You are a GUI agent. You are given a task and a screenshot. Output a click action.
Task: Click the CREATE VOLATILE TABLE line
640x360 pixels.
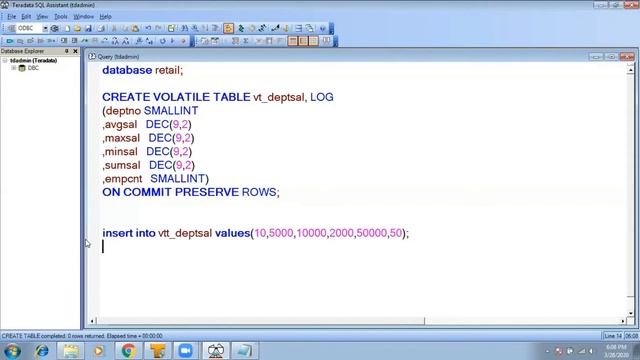pyautogui.click(x=218, y=97)
